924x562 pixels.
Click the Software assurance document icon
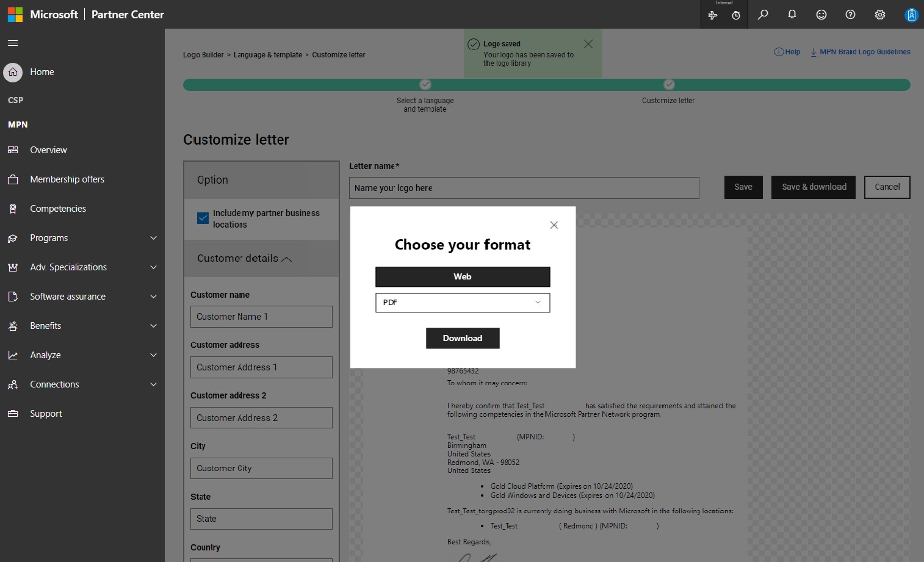pos(13,297)
